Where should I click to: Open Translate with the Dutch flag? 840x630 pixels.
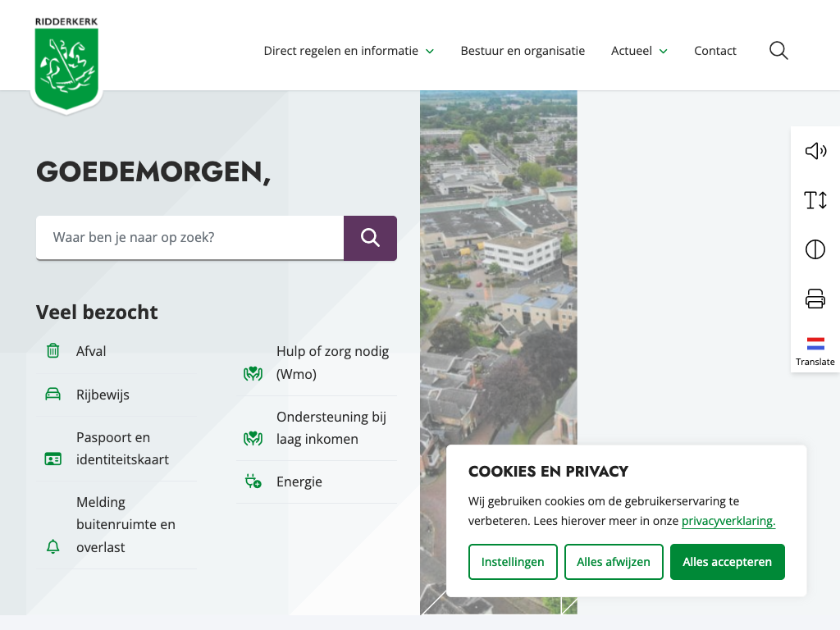(815, 350)
